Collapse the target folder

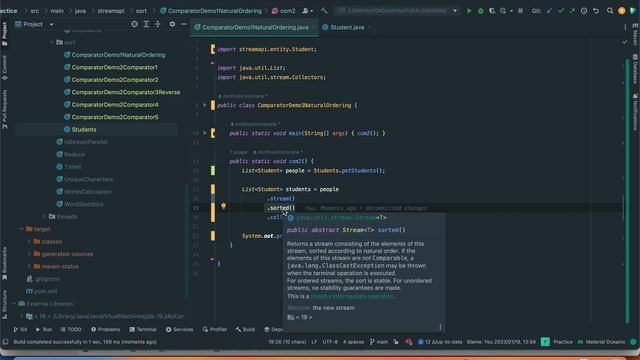click(x=22, y=229)
